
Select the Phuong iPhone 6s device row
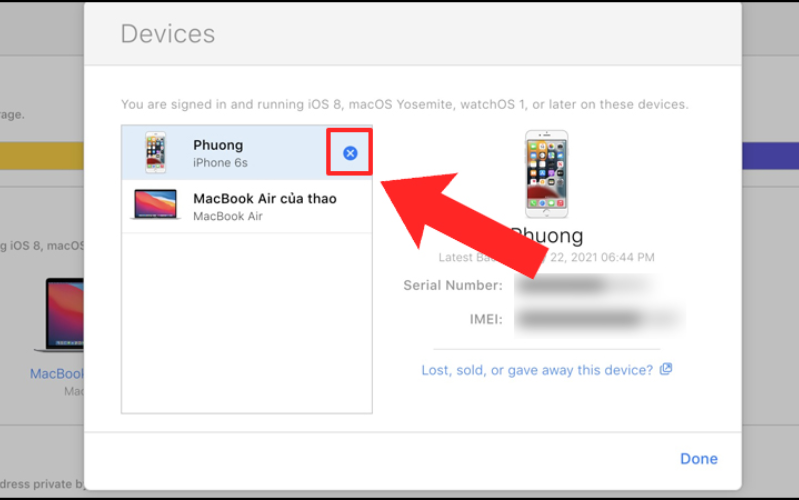point(247,153)
